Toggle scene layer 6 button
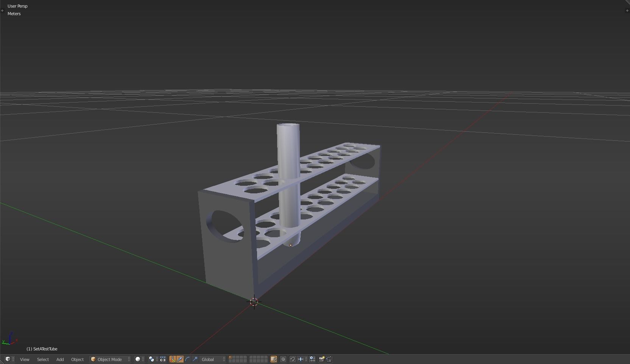Screen dimensions: 630x364 [251, 357]
